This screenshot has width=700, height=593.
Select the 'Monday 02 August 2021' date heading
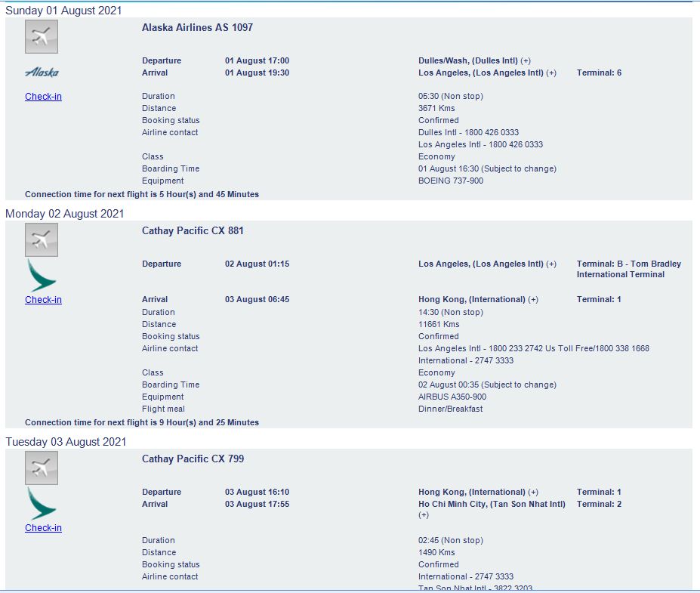(65, 214)
